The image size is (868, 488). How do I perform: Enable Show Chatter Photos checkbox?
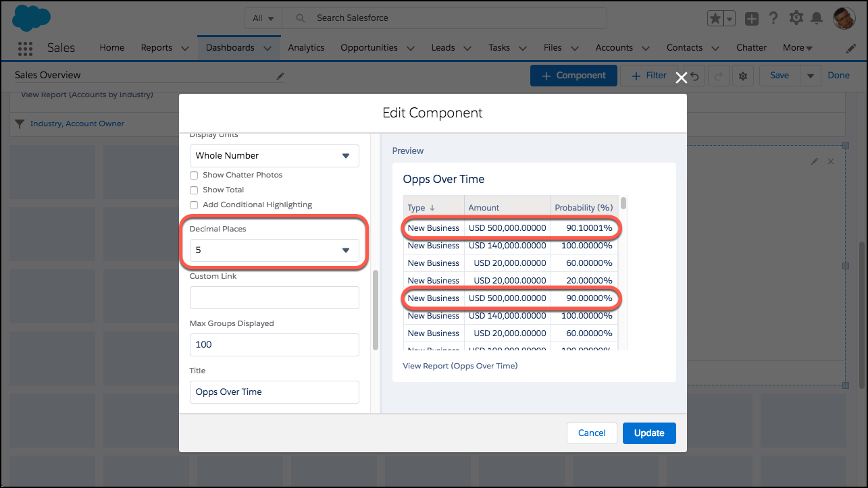[195, 175]
